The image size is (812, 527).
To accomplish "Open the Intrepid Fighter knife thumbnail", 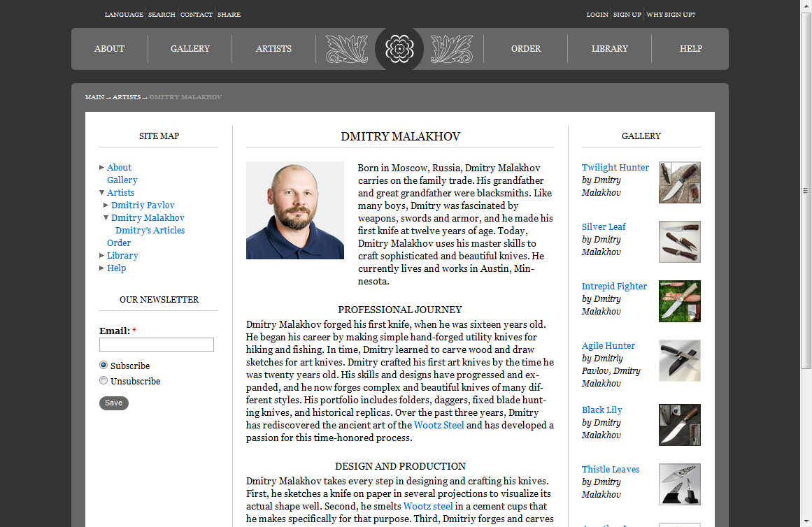I will click(679, 301).
